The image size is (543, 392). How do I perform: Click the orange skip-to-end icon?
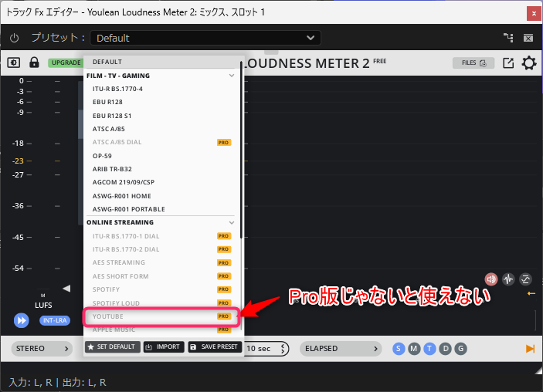point(530,349)
